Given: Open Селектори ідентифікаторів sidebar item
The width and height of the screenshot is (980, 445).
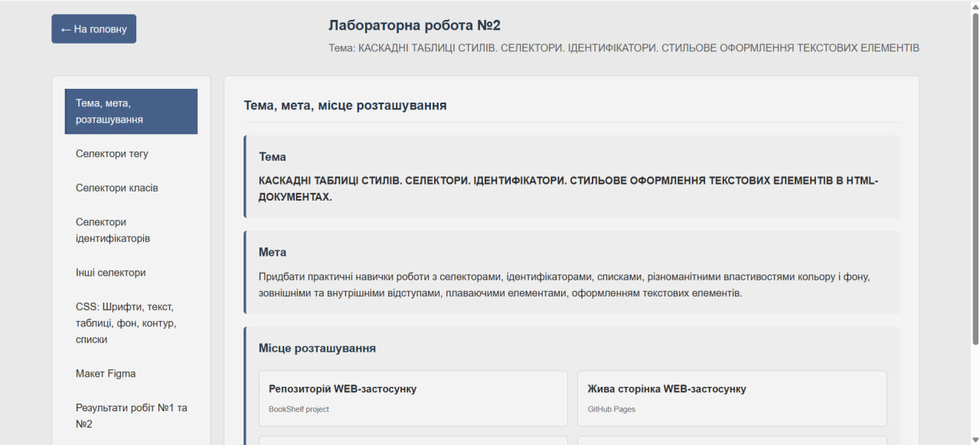Looking at the screenshot, I should coord(113,230).
